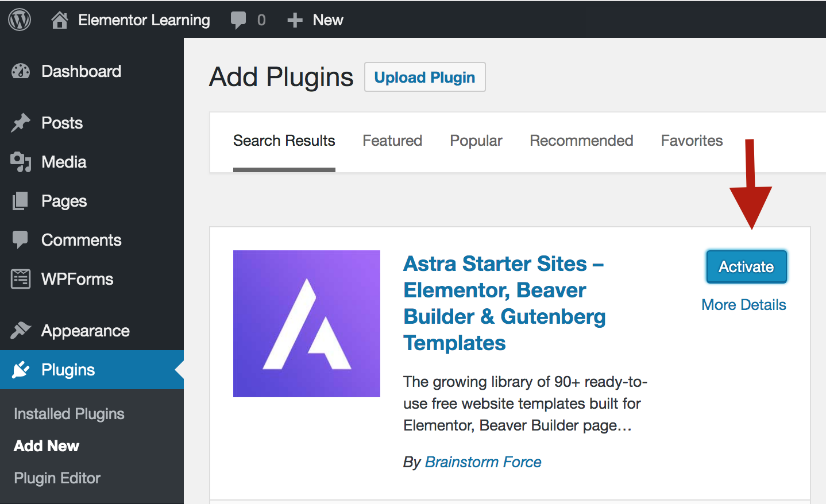The image size is (826, 504).
Task: Select the Plugins plug icon
Action: pos(21,370)
